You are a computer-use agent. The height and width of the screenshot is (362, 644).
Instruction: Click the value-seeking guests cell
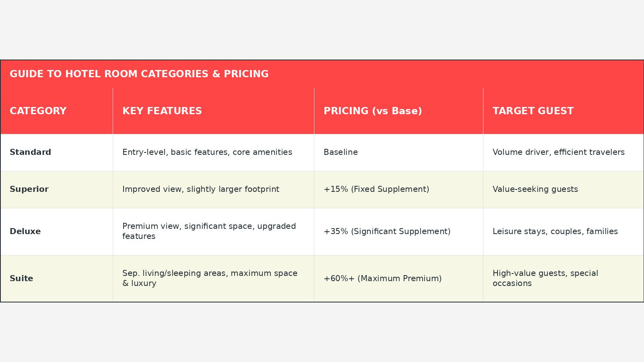[x=563, y=189]
